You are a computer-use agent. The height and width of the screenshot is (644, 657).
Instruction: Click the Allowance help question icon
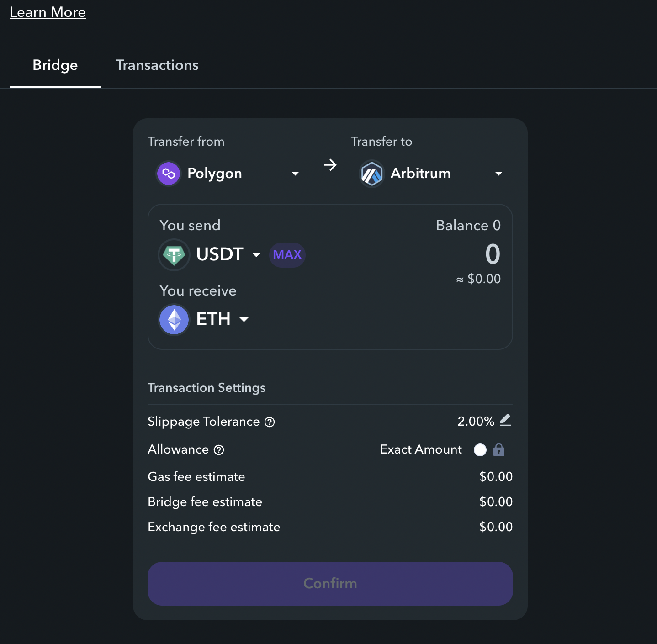219,450
